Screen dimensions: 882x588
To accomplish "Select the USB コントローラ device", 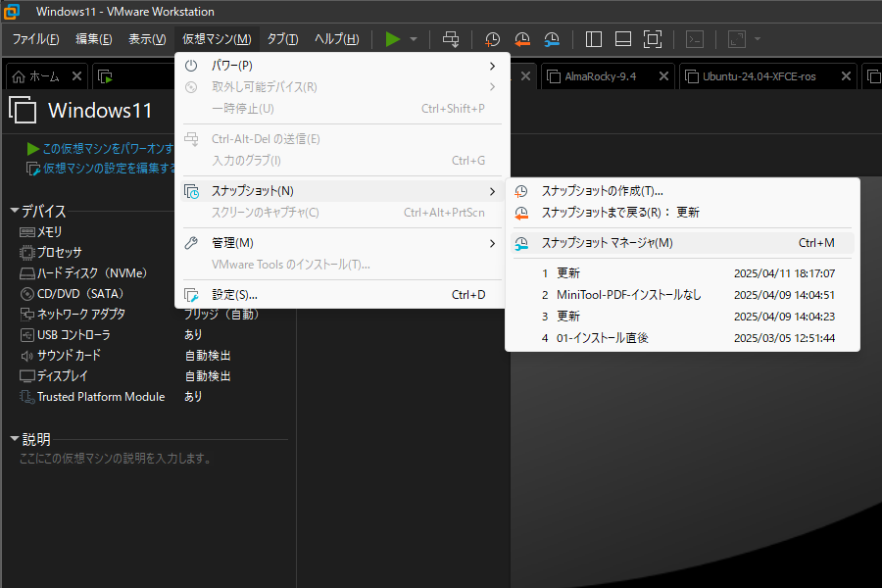I will point(65,335).
